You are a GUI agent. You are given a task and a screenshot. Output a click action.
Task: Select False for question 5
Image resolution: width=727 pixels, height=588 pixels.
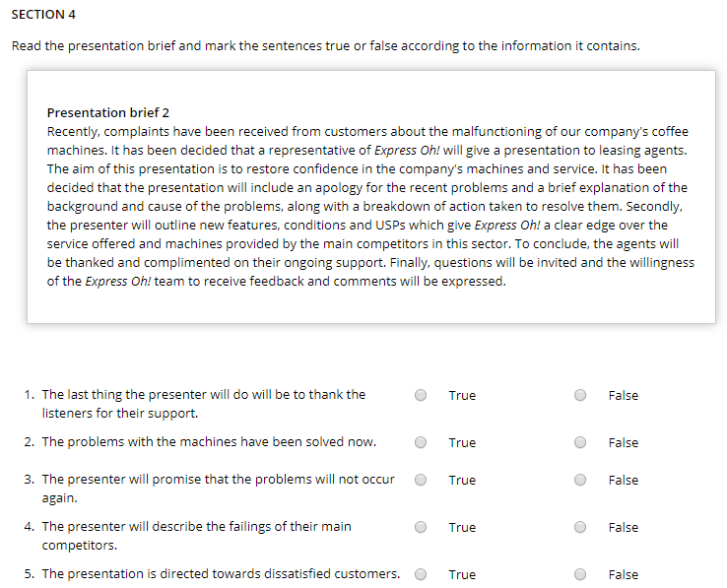click(x=581, y=574)
